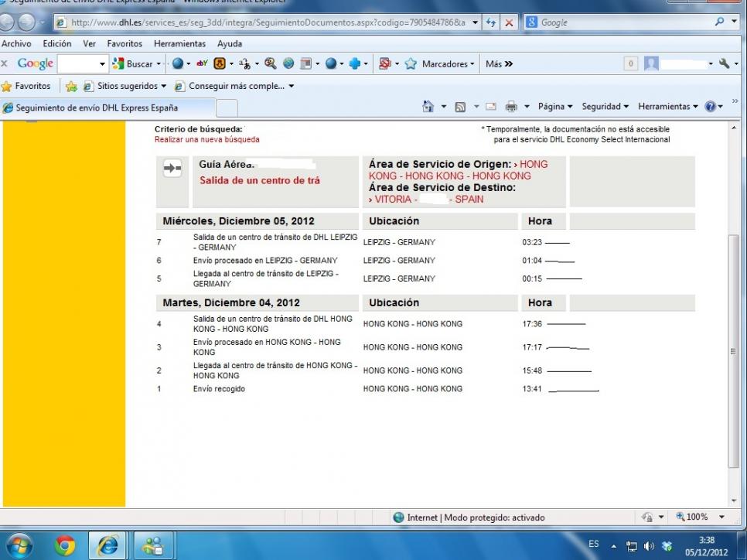Open the Herramientas command bar dropdown
Viewport: 747px width, 560px height.
pos(668,107)
